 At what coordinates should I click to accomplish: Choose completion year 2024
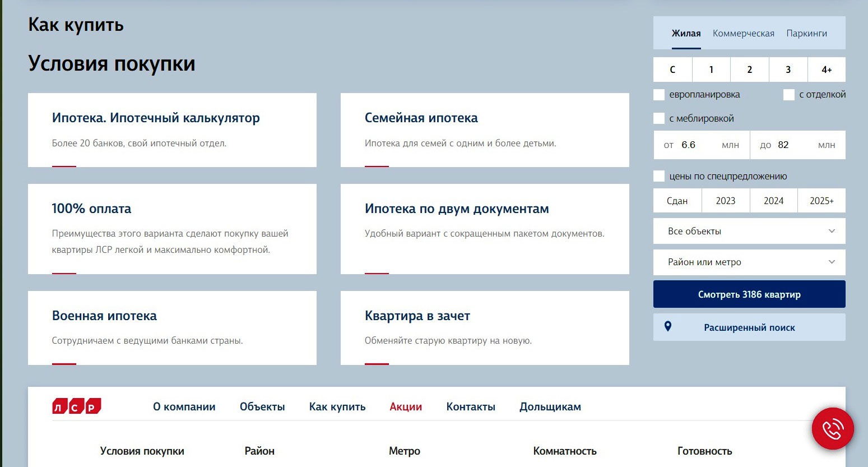[x=774, y=201]
